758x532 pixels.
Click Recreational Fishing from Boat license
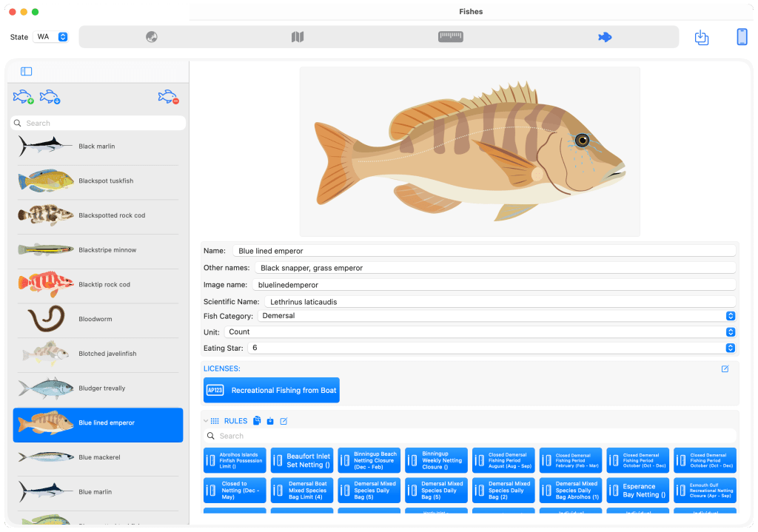tap(272, 390)
